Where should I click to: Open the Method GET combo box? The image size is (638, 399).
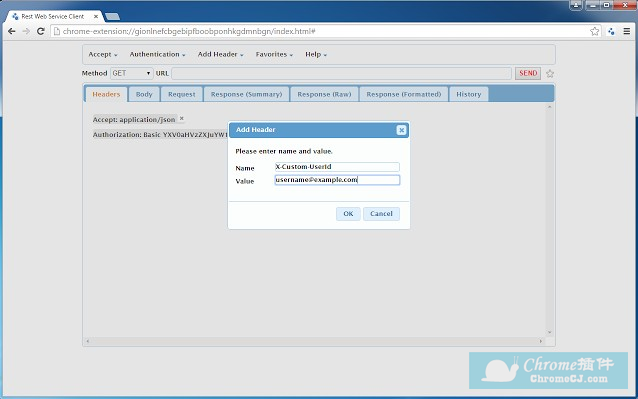(131, 73)
